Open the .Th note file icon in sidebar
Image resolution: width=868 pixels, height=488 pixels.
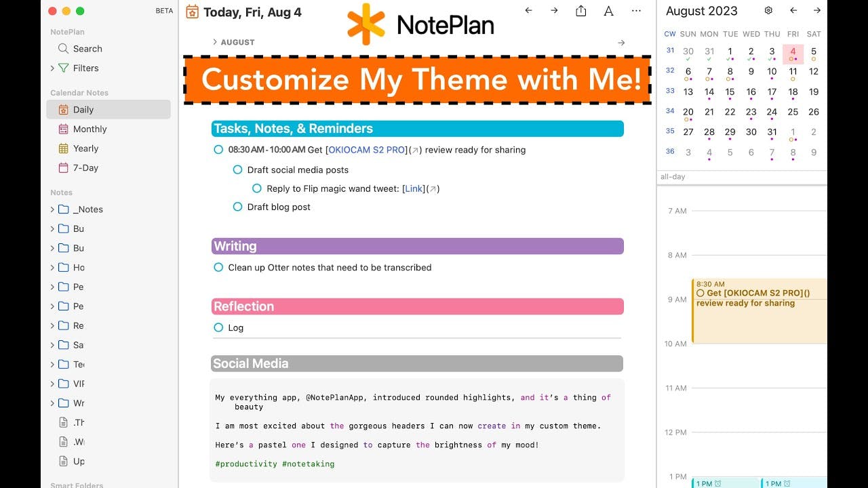point(64,422)
